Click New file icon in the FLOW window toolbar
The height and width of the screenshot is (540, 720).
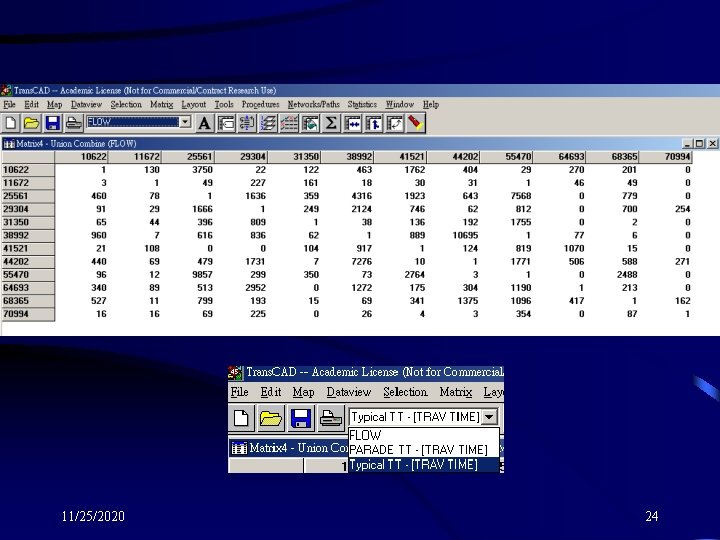(11, 123)
